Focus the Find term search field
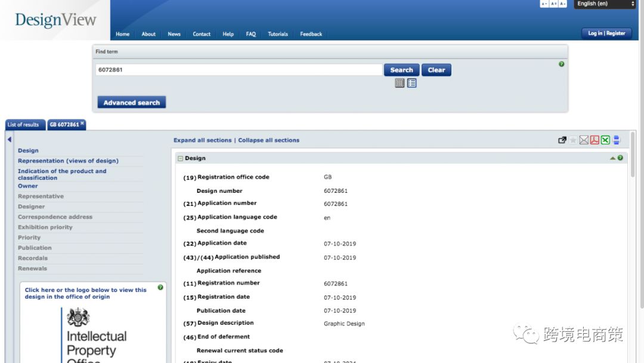644x363 pixels. [x=239, y=70]
